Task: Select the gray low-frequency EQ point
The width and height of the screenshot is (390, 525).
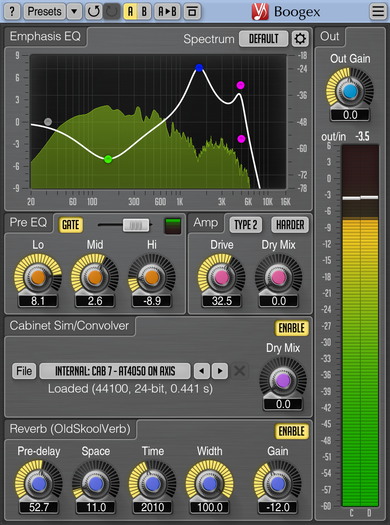Action: click(48, 122)
